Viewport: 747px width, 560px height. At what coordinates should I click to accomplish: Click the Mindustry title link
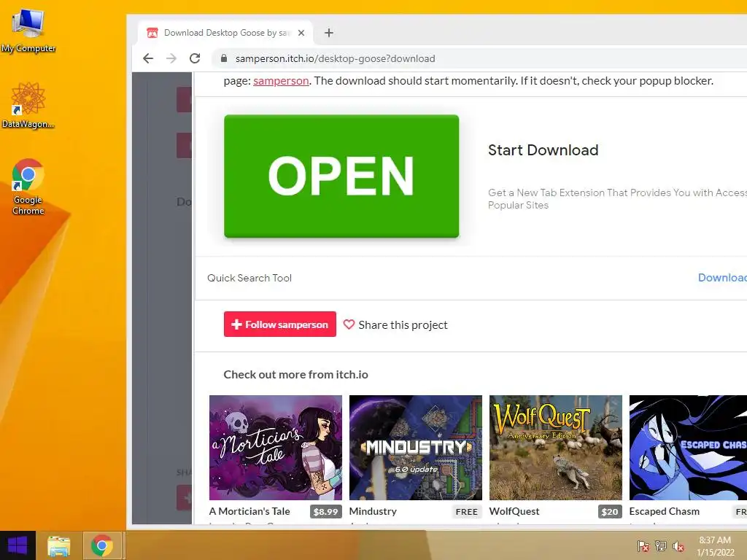coord(373,511)
